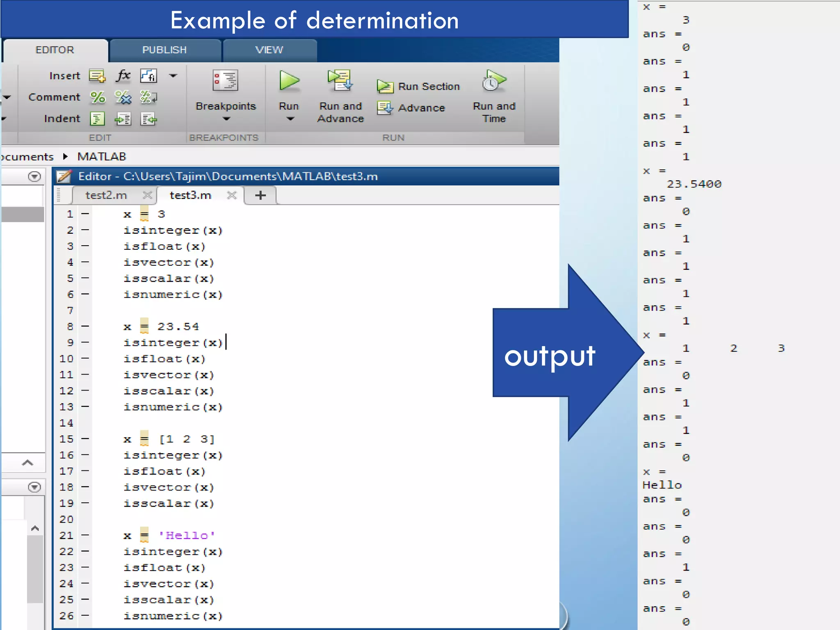Set breakpoint dash on line 1

(x=85, y=214)
